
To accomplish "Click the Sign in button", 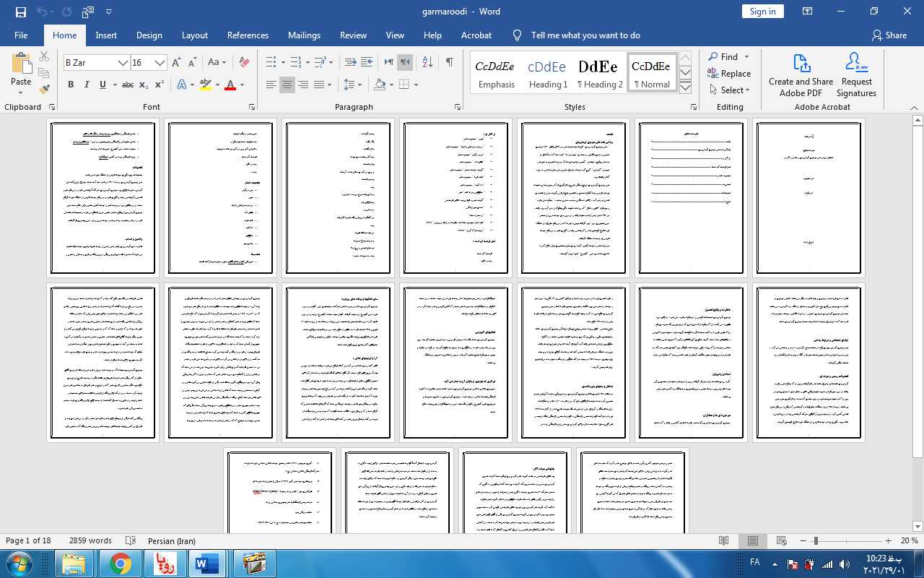I will 762,12.
